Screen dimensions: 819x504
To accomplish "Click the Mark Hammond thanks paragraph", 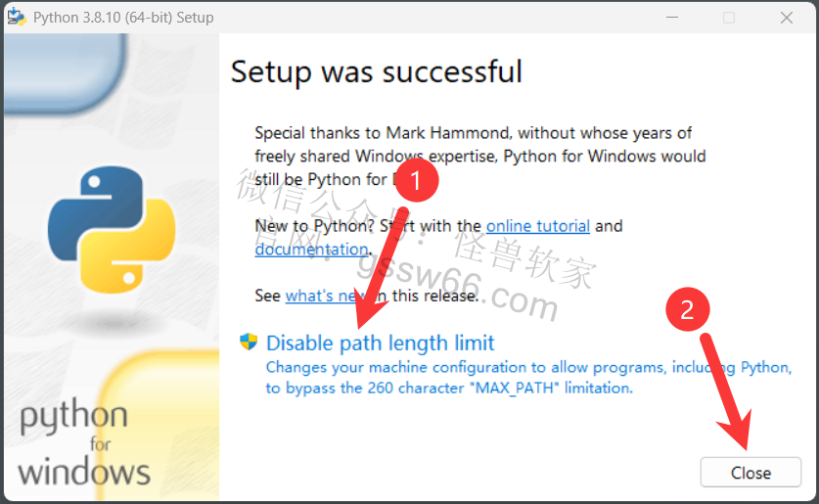I will tap(480, 157).
